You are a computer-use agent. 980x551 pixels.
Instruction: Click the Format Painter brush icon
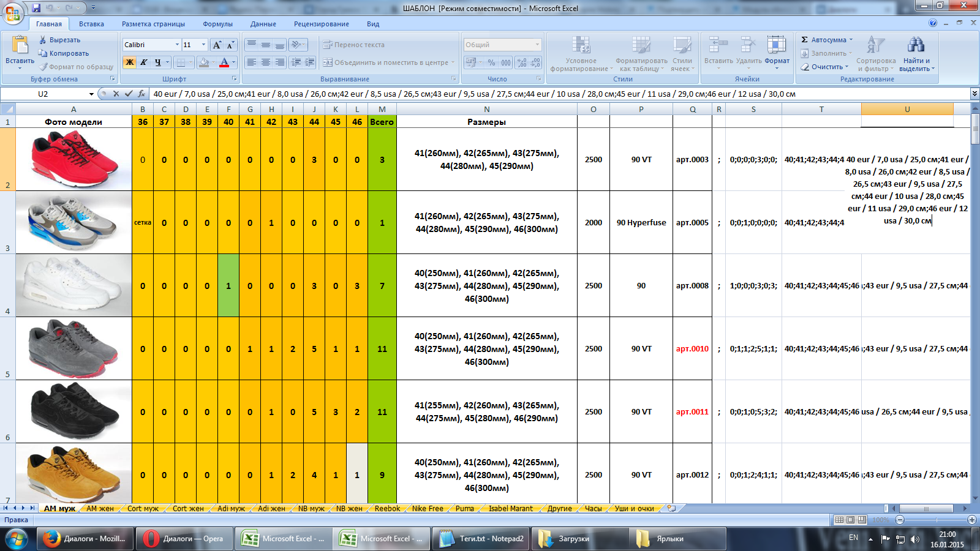pos(43,67)
